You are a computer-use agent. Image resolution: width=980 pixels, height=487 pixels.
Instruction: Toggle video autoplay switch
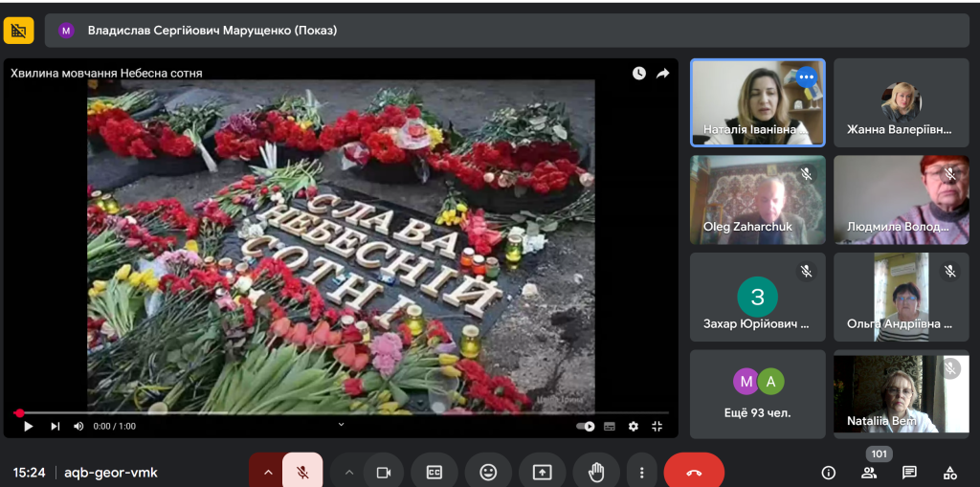pos(586,426)
